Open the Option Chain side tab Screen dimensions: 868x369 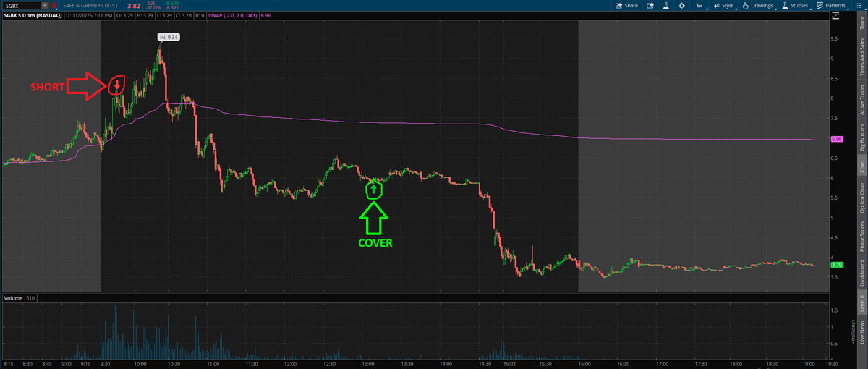(861, 196)
